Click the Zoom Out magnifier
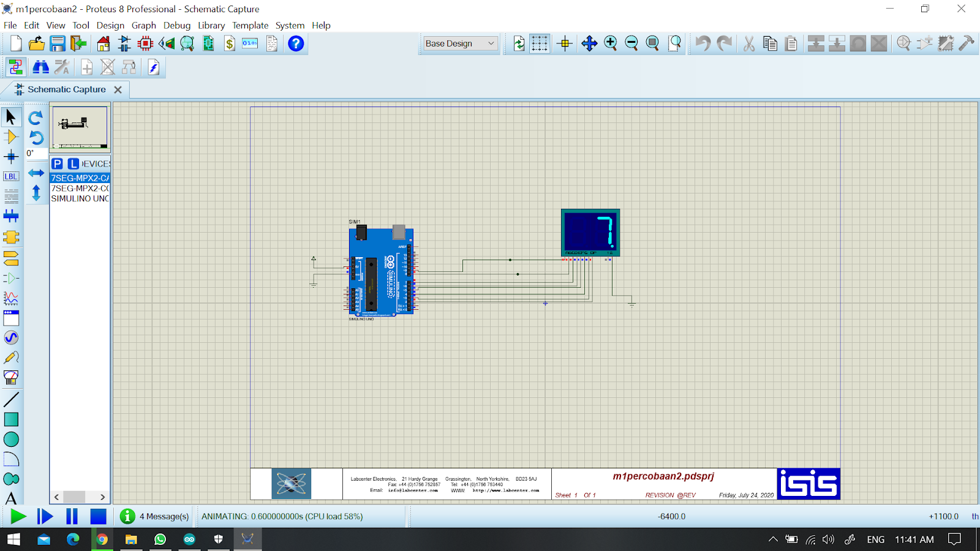This screenshot has height=551, width=980. click(x=631, y=43)
